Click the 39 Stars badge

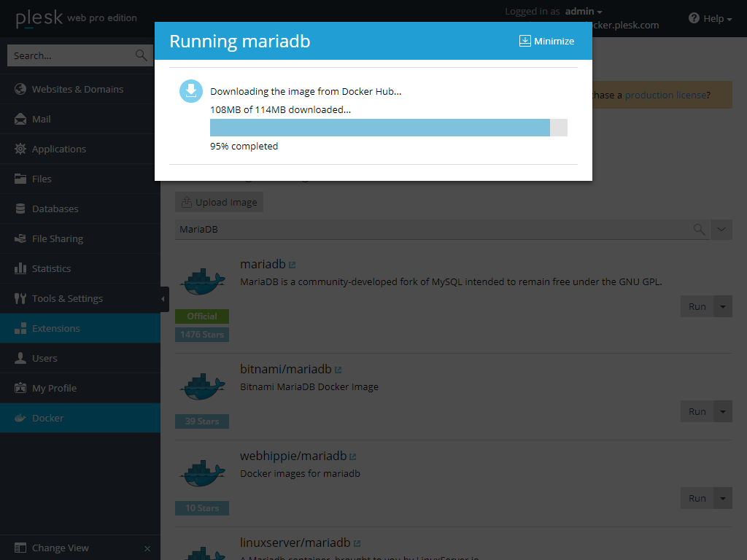point(202,421)
